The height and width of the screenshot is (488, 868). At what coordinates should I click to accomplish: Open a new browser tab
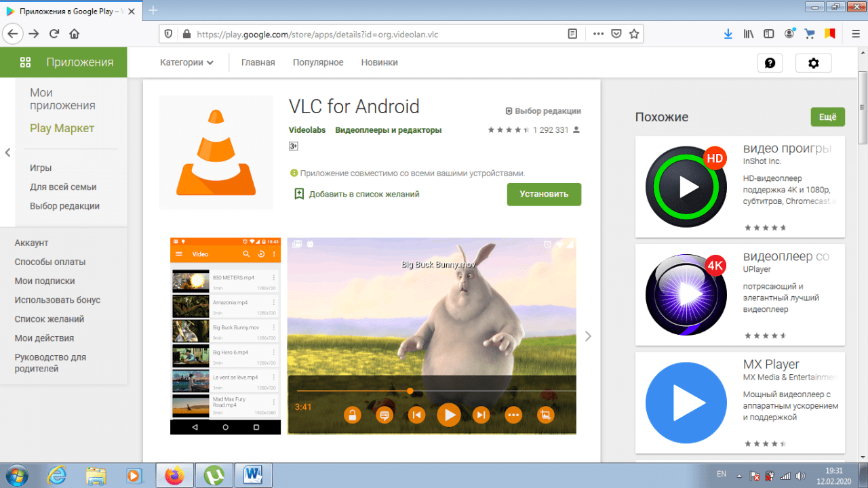pos(153,10)
